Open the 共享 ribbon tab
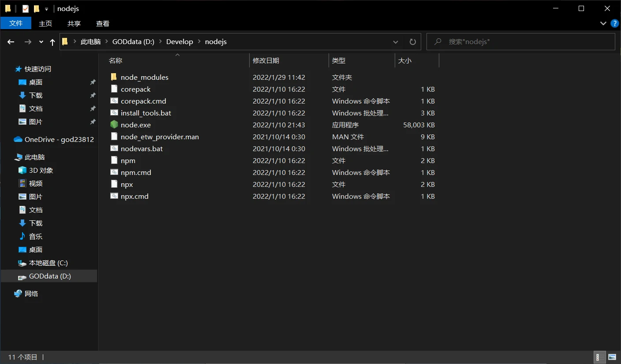Image resolution: width=621 pixels, height=364 pixels. tap(74, 23)
